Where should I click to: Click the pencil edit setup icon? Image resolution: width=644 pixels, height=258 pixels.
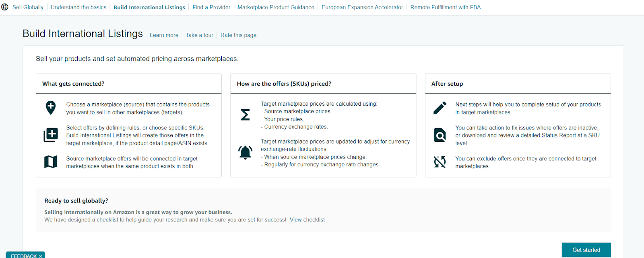(440, 108)
